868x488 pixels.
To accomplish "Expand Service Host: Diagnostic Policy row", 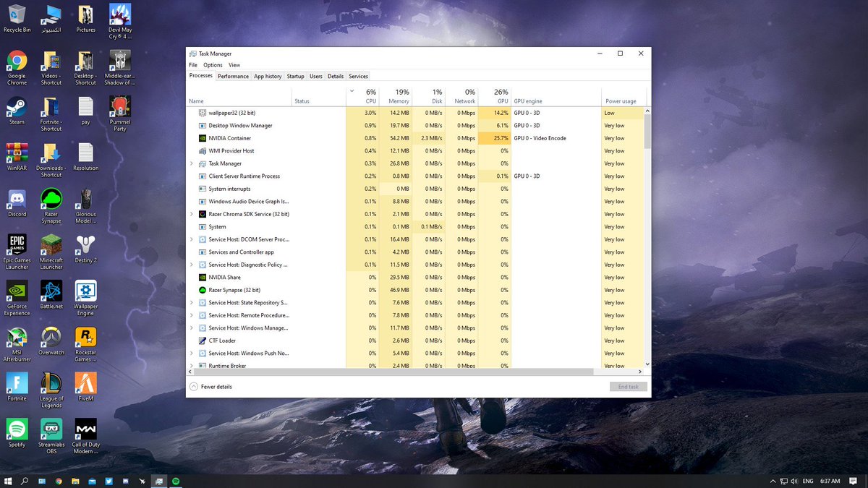I will [192, 265].
